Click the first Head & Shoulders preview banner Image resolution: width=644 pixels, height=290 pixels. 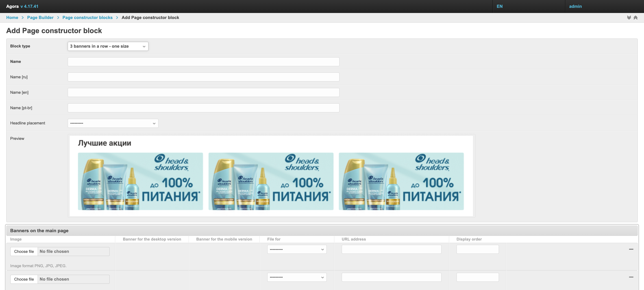click(140, 181)
